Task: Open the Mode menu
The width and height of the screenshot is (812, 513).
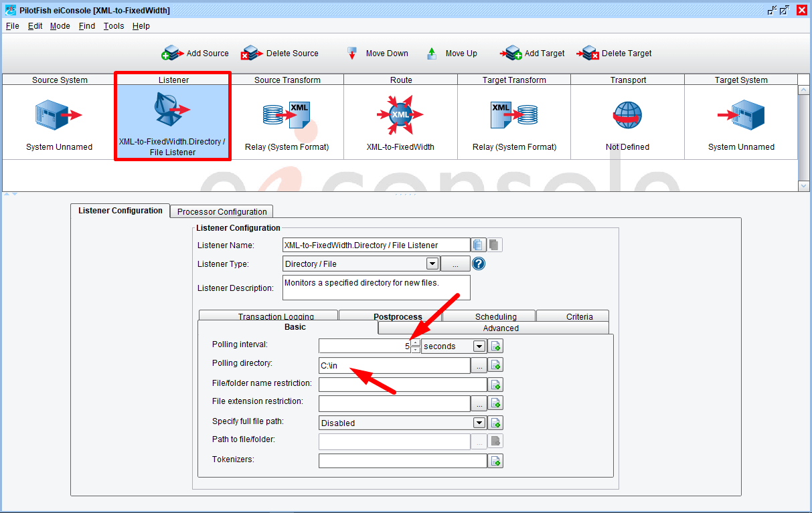Action: [60, 26]
